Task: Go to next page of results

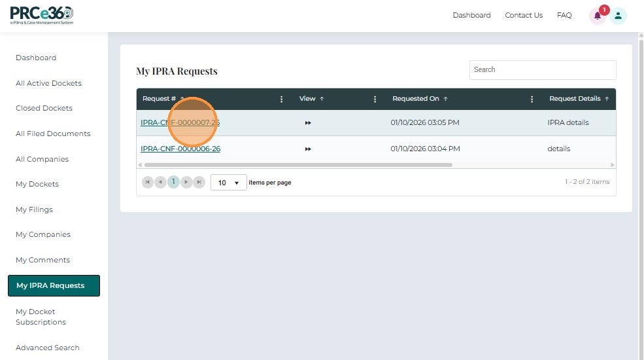Action: [186, 182]
